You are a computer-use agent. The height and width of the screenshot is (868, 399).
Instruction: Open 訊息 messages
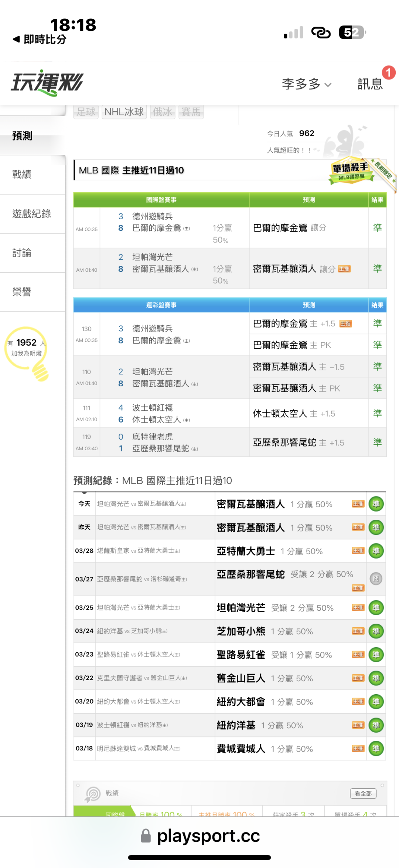(370, 84)
